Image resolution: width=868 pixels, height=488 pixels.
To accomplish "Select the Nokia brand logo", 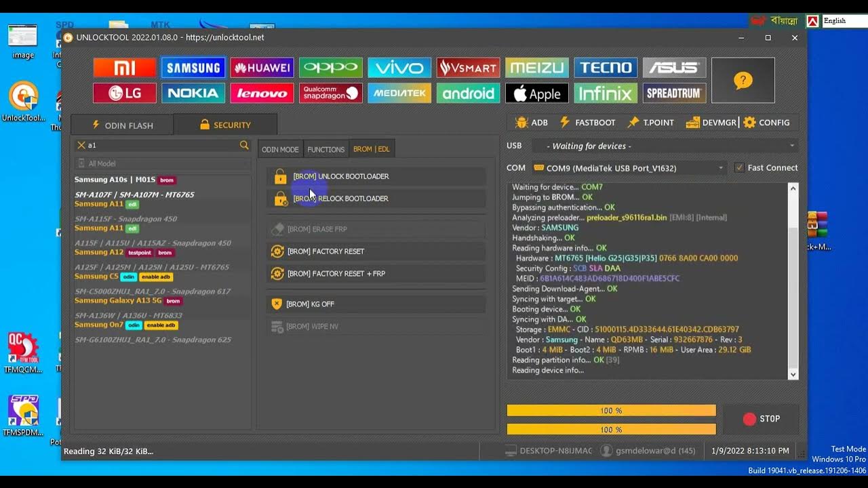I will coord(193,94).
